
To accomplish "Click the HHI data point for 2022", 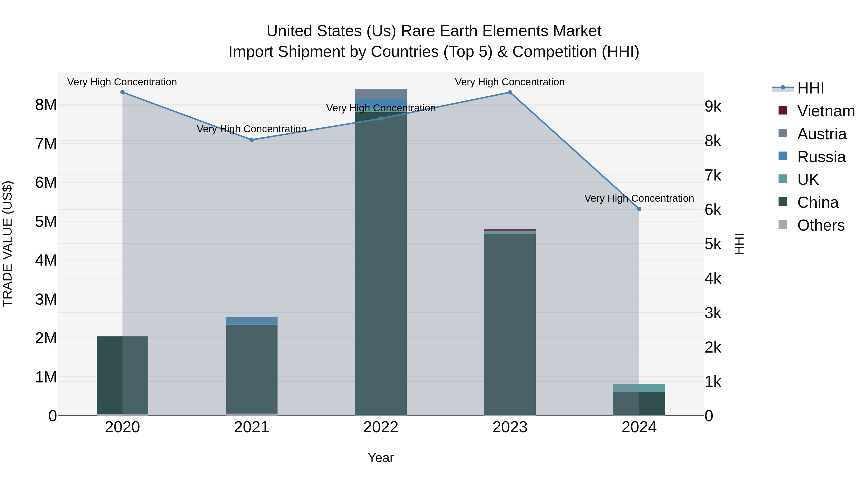I will point(381,119).
